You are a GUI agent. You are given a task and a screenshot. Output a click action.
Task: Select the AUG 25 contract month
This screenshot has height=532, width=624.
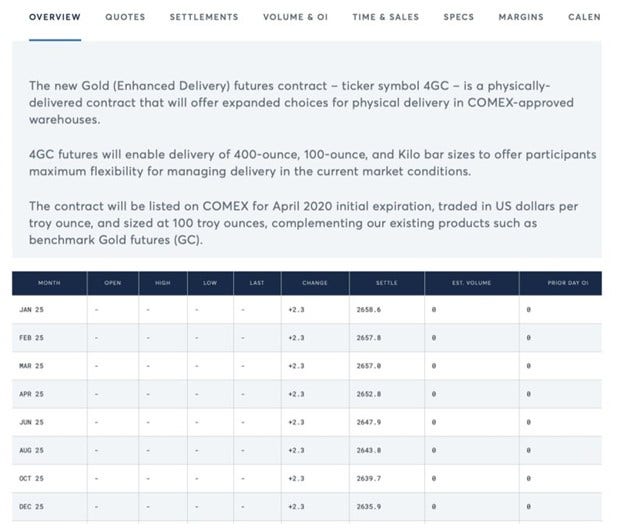pos(31,450)
